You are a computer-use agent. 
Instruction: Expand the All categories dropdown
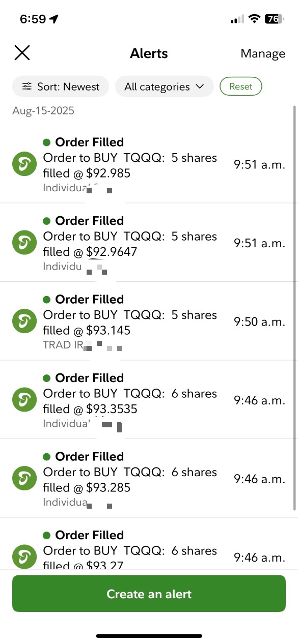(165, 87)
